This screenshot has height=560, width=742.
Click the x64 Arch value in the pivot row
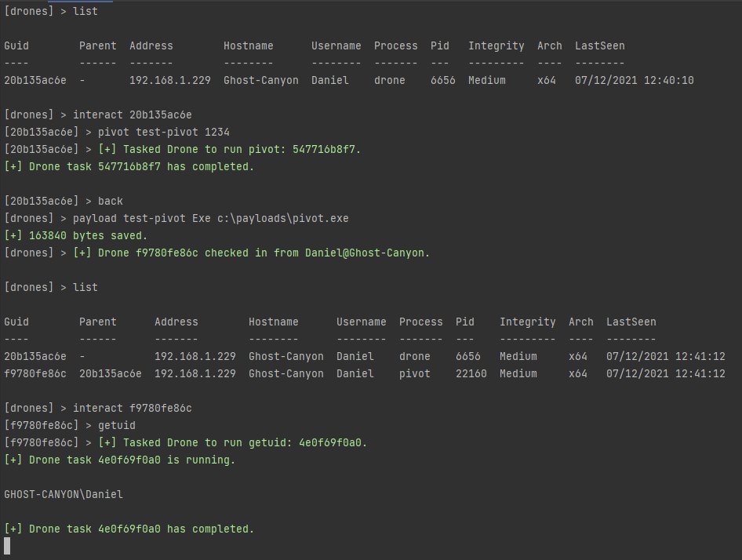coord(578,374)
